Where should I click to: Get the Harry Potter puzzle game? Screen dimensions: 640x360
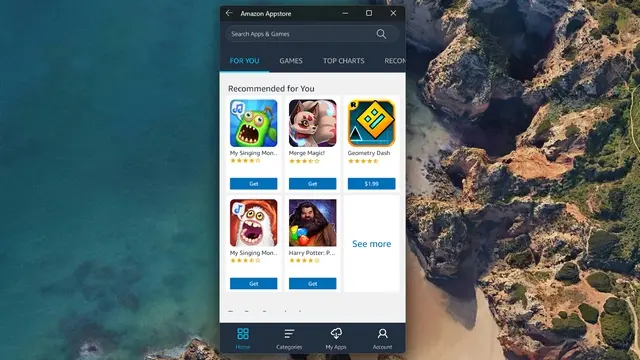(313, 283)
